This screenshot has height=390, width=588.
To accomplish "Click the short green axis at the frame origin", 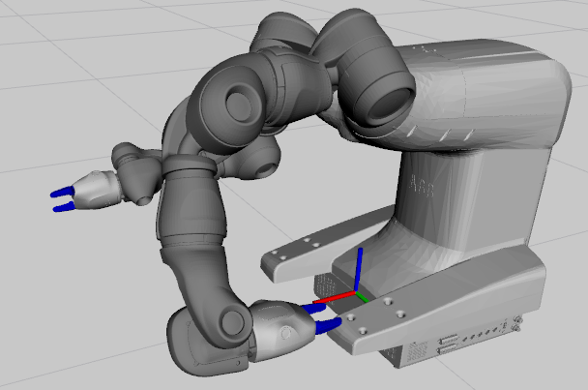I will tap(363, 297).
